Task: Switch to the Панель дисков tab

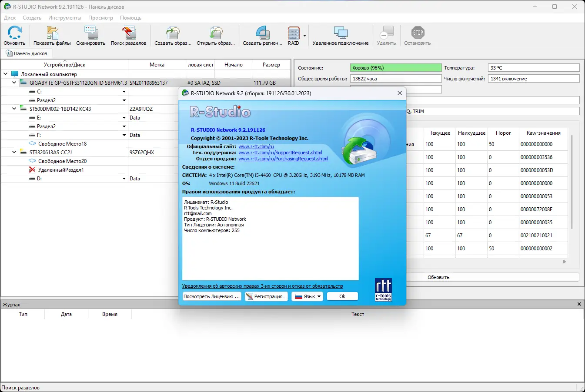Action: pos(27,53)
